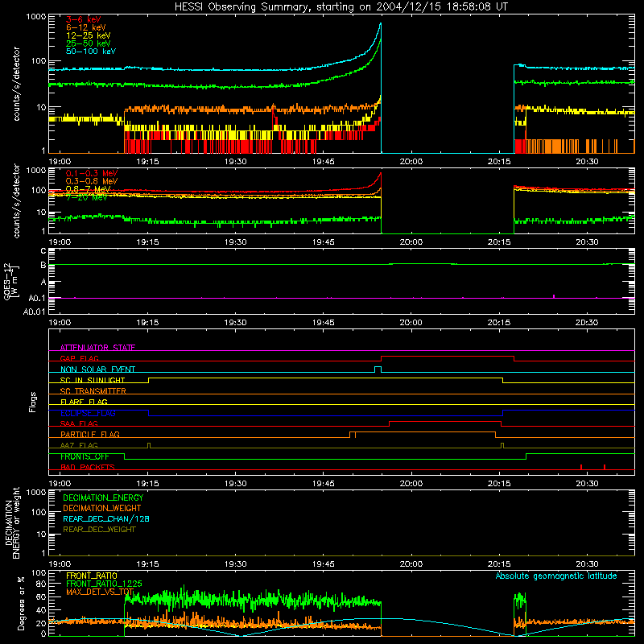Select the ECLIPSE_FLAG label
Screen dimensions: 644x644
coord(88,413)
